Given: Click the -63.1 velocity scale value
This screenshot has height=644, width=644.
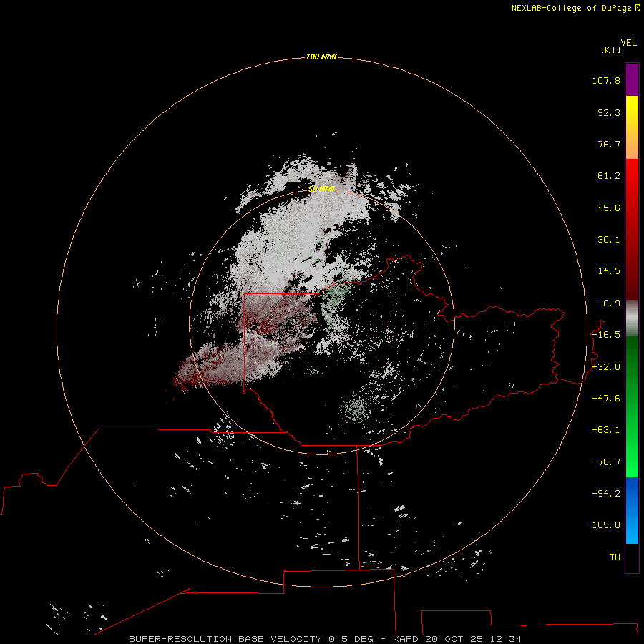Looking at the screenshot, I should 606,430.
